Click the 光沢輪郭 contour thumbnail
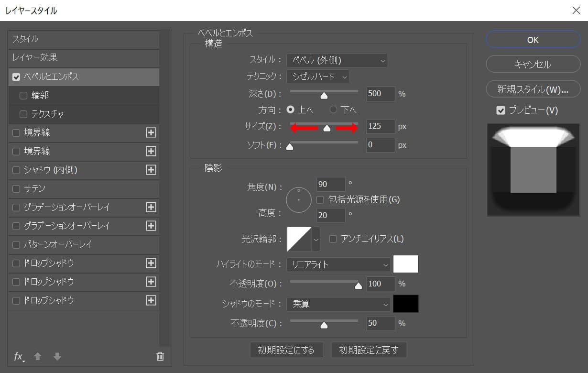The image size is (588, 373). coord(299,239)
